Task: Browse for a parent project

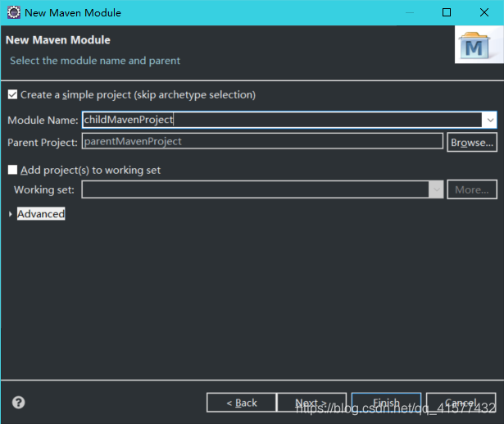Action: click(472, 142)
